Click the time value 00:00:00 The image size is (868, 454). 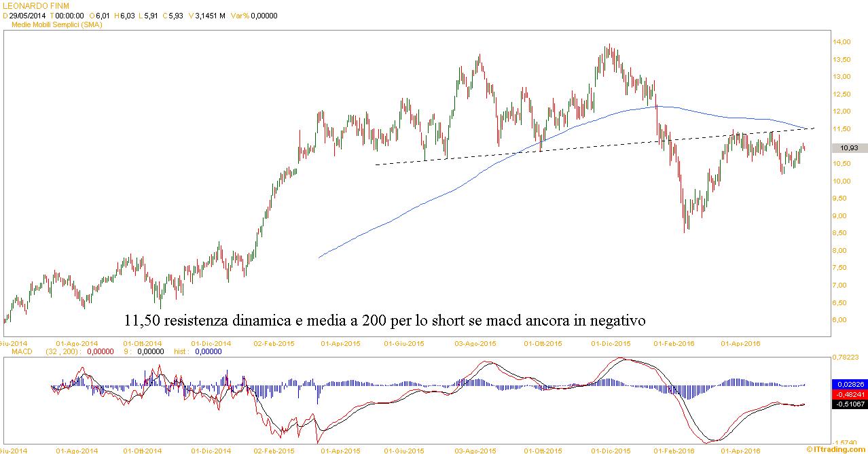point(69,15)
